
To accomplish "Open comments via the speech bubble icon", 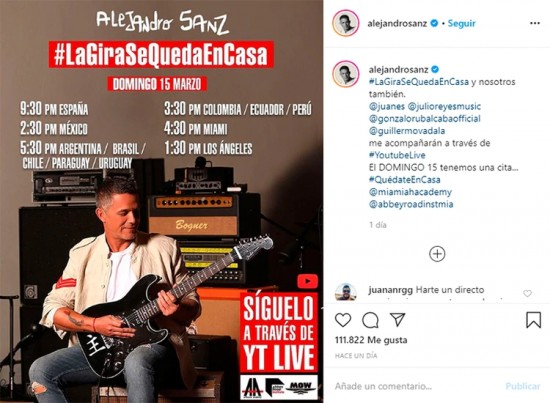I will click(370, 320).
